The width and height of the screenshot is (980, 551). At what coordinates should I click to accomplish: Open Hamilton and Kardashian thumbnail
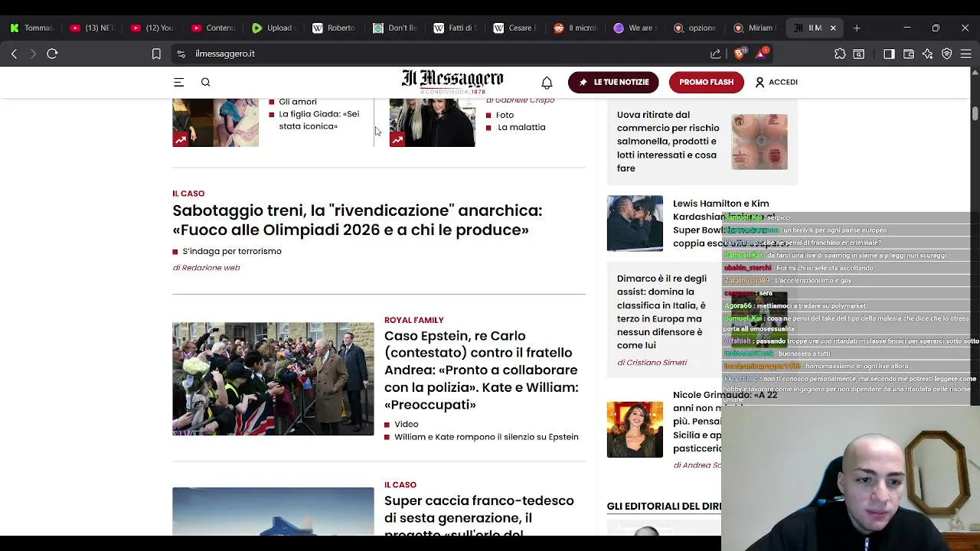coord(635,223)
